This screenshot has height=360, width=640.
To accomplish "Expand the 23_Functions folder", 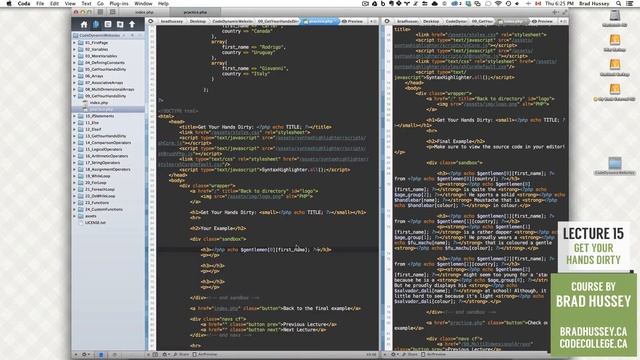I will pos(75,202).
